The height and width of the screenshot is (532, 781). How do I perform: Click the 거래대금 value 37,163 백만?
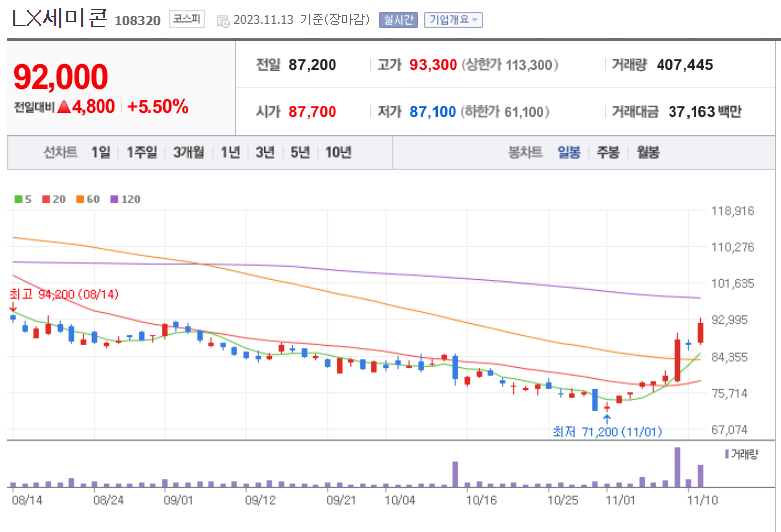705,112
